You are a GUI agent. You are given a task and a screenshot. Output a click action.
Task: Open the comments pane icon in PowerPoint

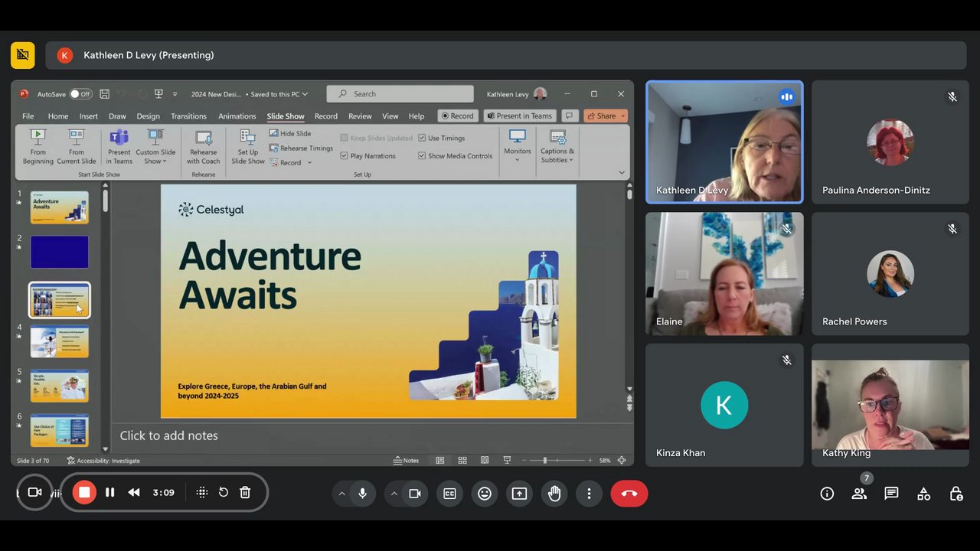(x=569, y=116)
